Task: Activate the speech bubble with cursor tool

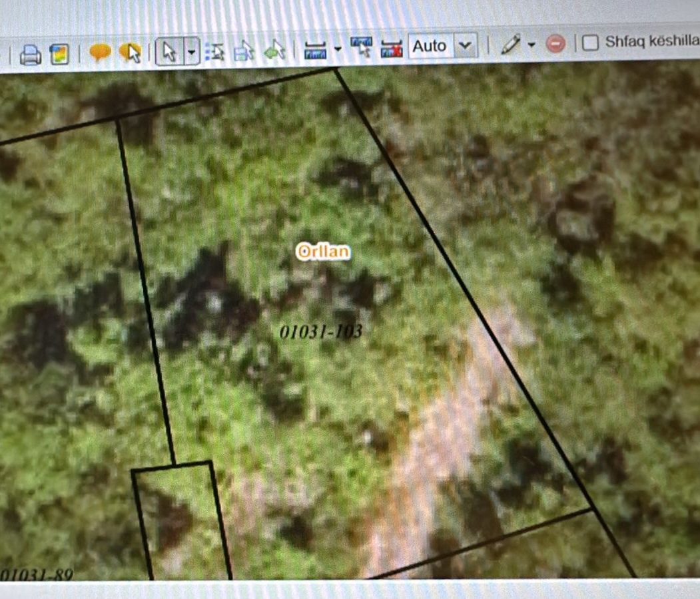Action: click(x=130, y=53)
